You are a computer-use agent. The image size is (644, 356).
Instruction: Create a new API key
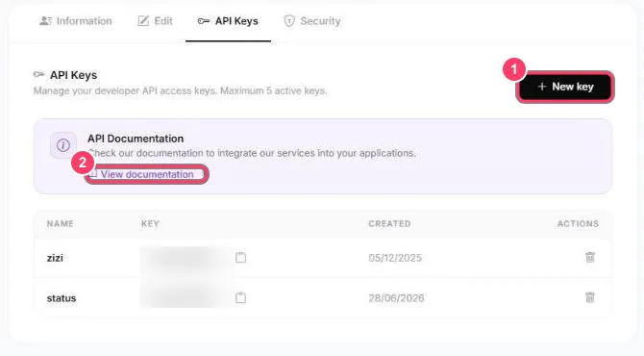[565, 87]
